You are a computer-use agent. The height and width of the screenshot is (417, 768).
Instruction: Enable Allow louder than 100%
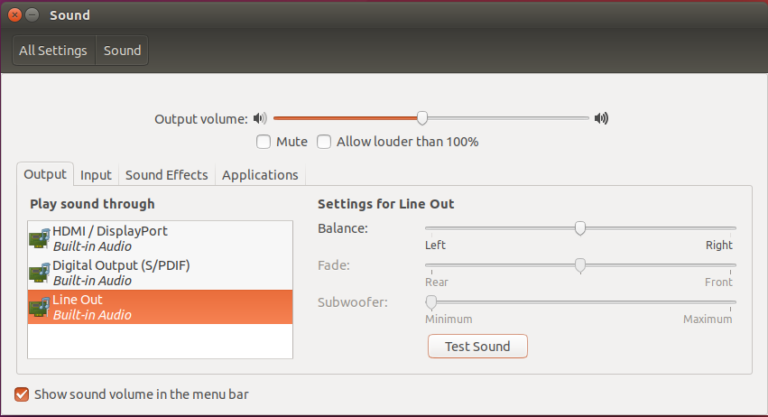(324, 142)
